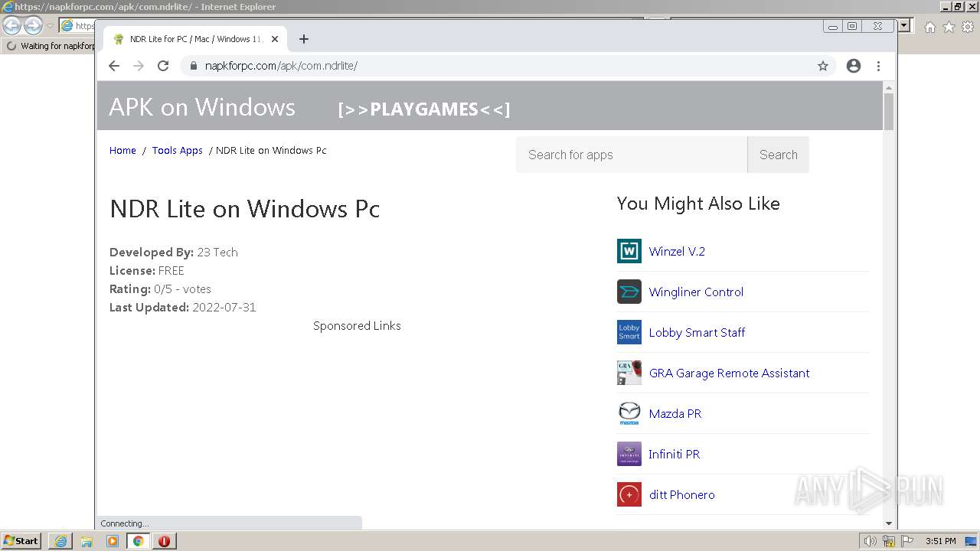The width and height of the screenshot is (980, 551).
Task: Open the Windows Start menu
Action: (21, 541)
